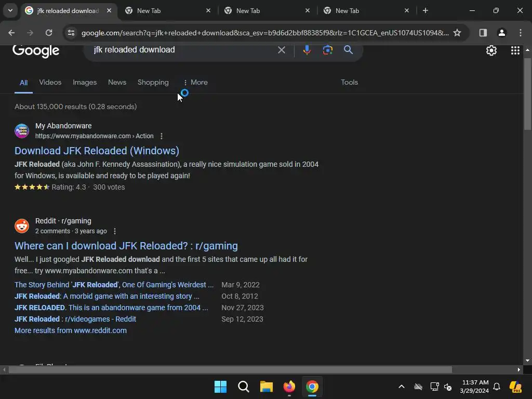Click the Google logo

coord(36,51)
